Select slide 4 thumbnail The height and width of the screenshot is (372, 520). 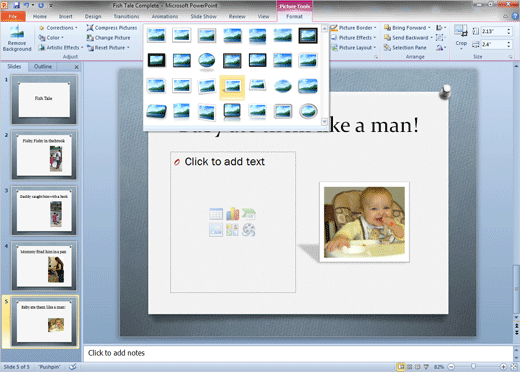(x=44, y=266)
